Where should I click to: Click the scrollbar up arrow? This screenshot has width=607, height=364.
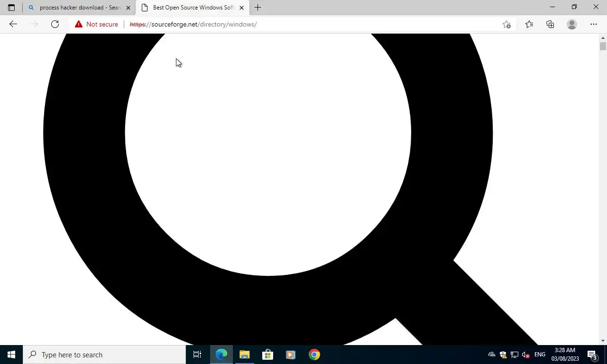603,37
